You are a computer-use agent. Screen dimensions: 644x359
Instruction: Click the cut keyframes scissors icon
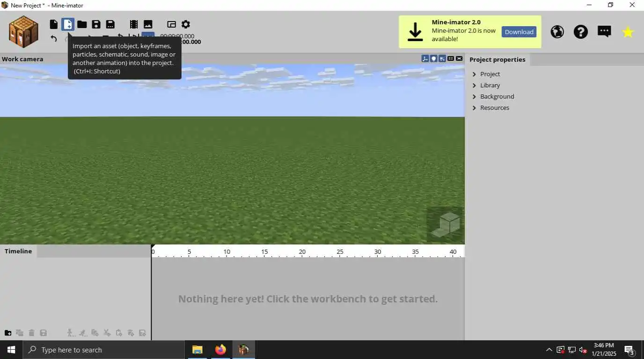[107, 333]
